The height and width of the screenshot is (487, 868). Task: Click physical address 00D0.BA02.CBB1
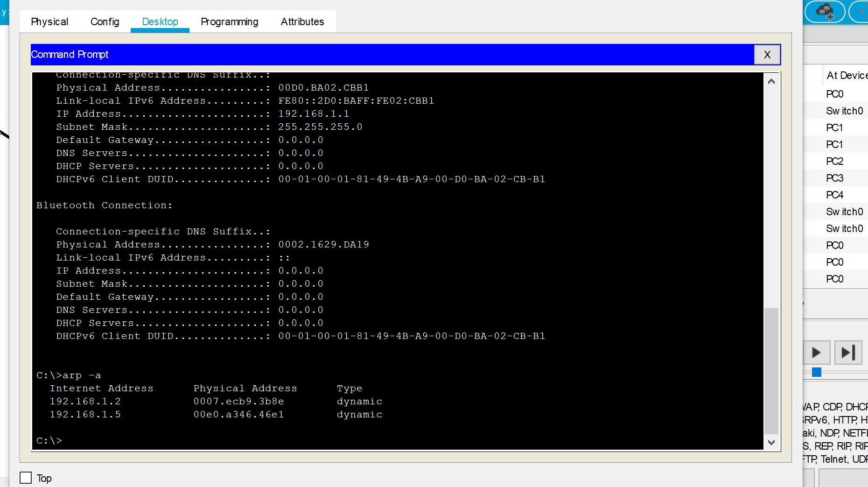point(323,87)
